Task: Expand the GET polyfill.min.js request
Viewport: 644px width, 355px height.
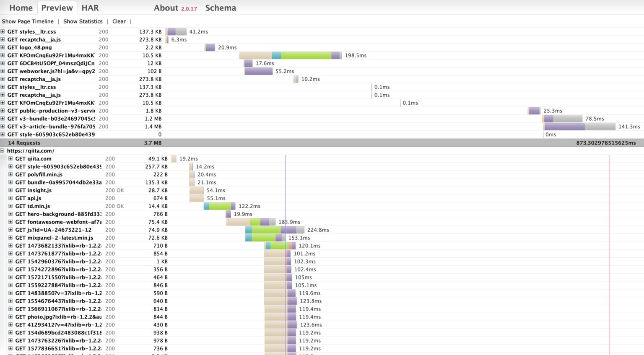Action: click(10, 175)
